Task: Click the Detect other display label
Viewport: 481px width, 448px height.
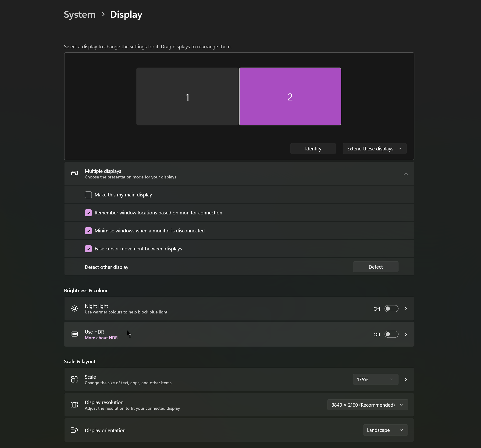Action: [107, 267]
